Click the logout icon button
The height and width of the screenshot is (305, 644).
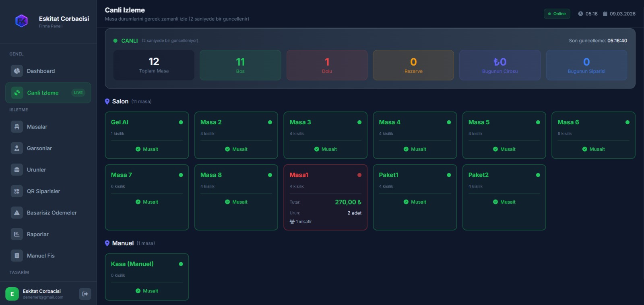pos(85,294)
